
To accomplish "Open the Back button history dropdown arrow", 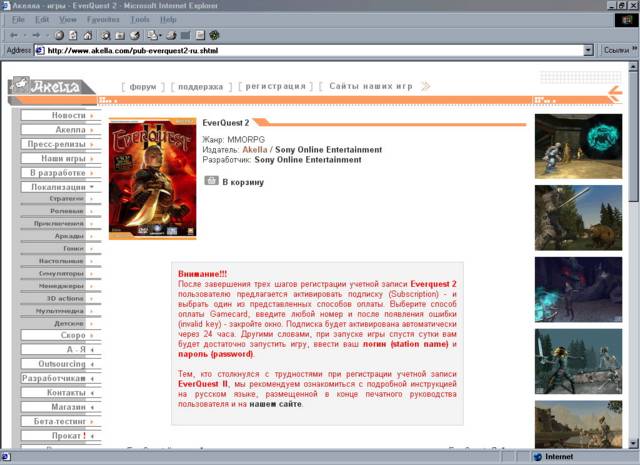I will pyautogui.click(x=24, y=36).
